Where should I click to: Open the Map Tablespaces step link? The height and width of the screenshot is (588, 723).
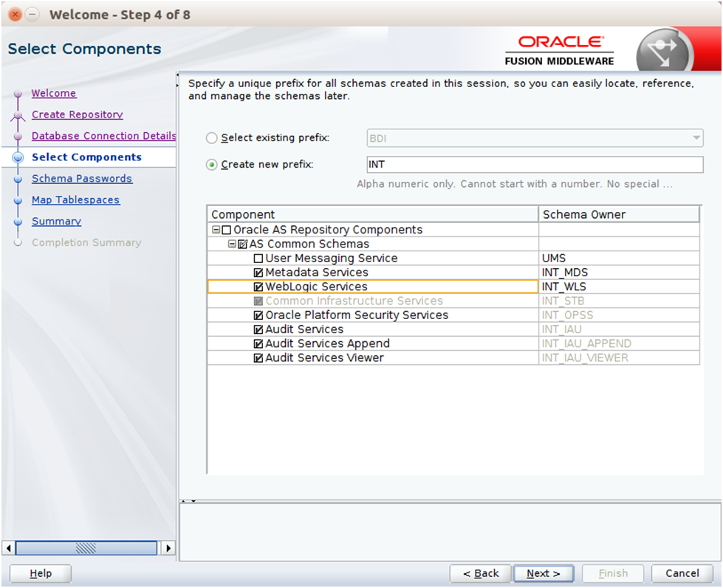point(76,200)
